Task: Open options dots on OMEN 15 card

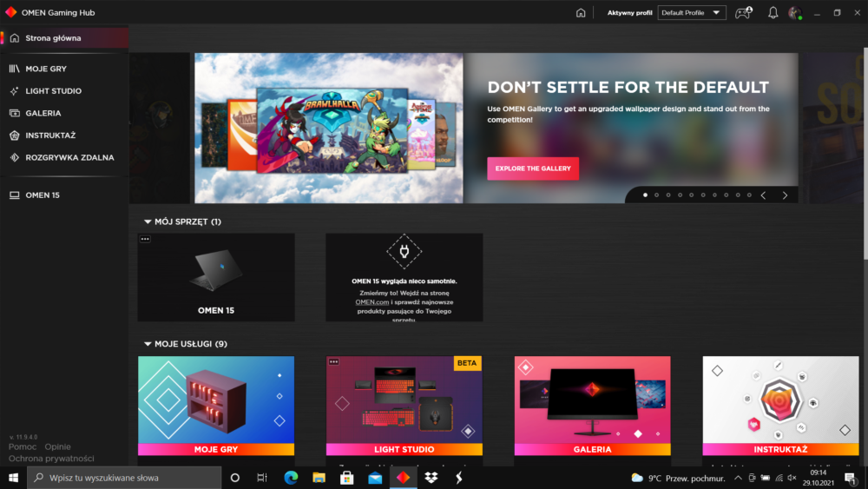Action: (x=145, y=239)
